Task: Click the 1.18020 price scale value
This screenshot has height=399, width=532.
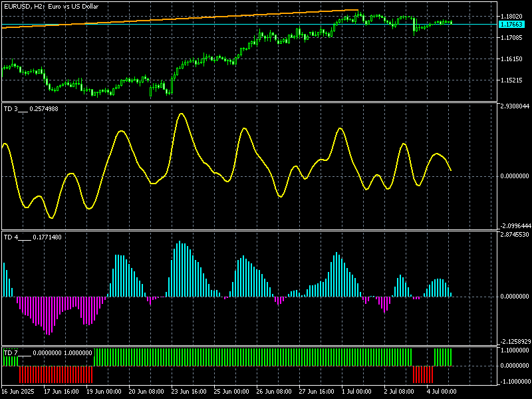Action: 511,16
